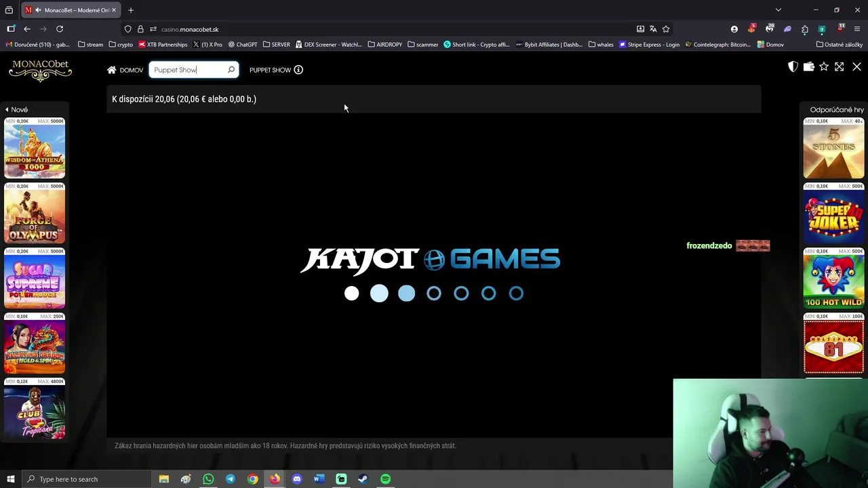868x488 pixels.
Task: Open a new browser tab
Action: (x=131, y=10)
